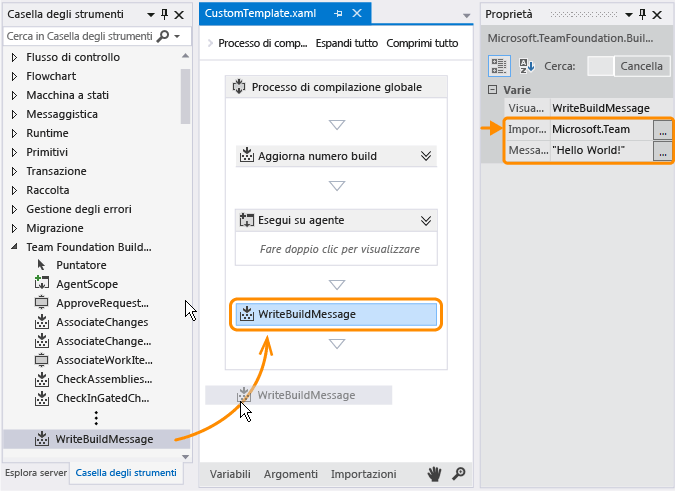
Task: Switch to Casella degli strumenti tab
Action: click(126, 472)
